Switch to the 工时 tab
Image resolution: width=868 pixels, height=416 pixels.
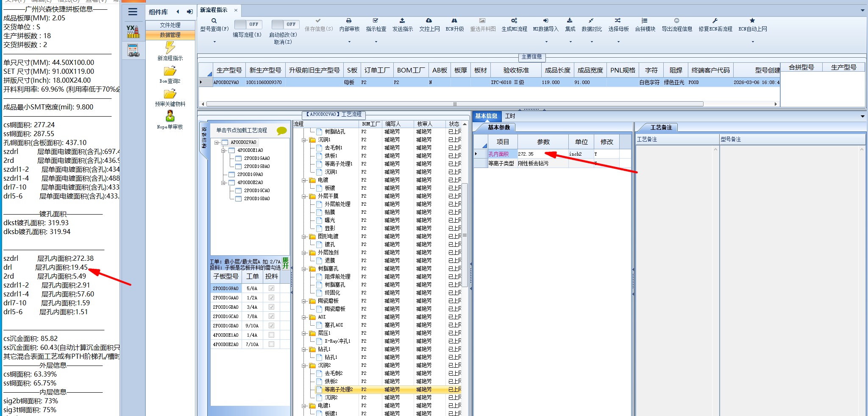pos(510,116)
